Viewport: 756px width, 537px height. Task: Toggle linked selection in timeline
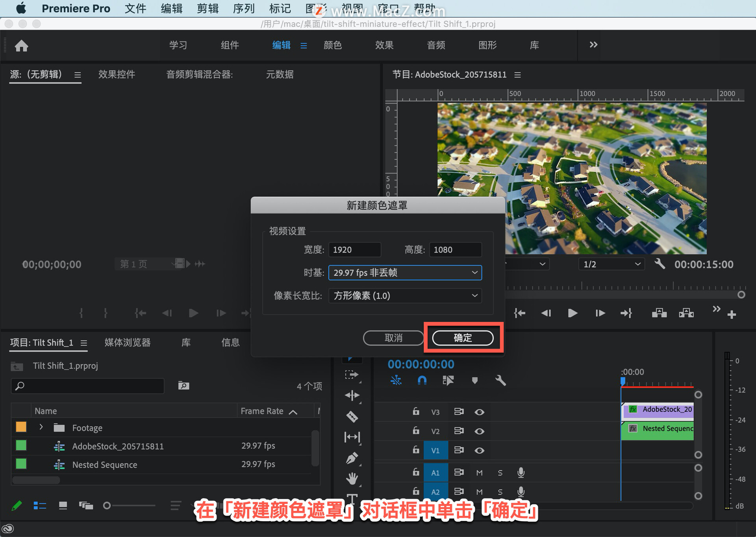[x=448, y=380]
